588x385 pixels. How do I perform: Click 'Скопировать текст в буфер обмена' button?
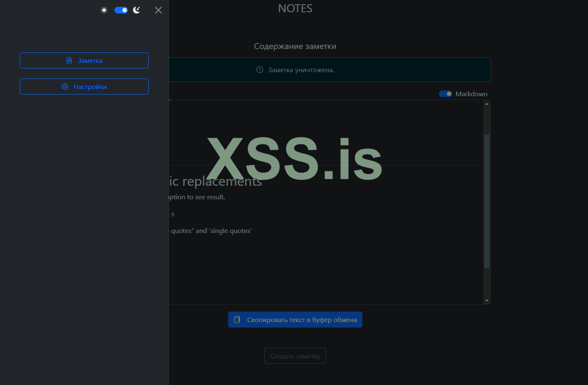[295, 320]
